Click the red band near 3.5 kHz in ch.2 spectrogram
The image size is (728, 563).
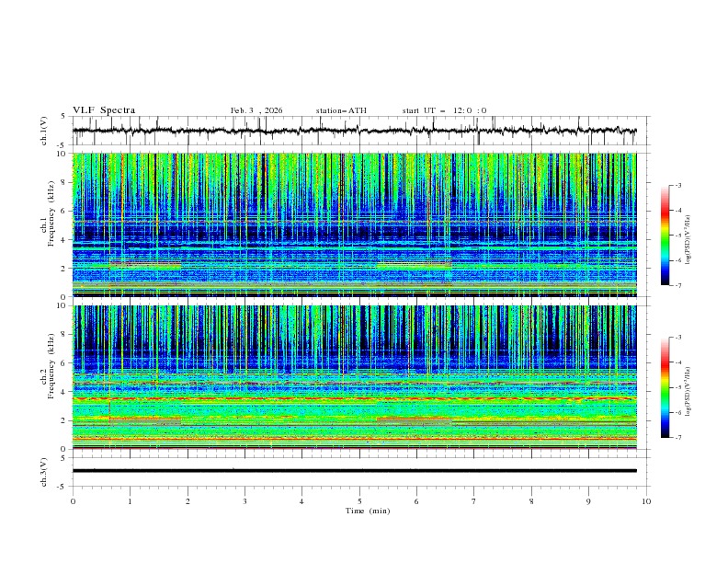pos(354,398)
